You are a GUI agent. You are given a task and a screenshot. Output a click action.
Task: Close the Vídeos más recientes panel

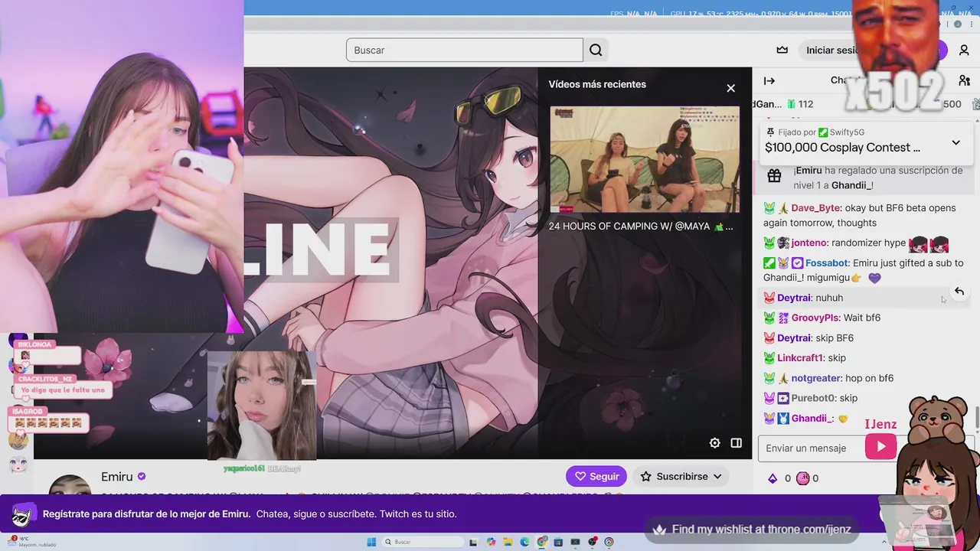(730, 88)
